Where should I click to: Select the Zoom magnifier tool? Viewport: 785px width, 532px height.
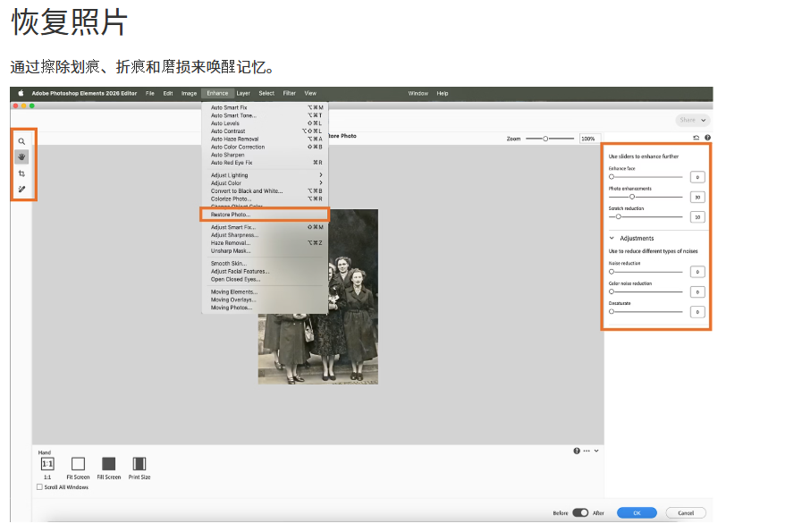point(22,141)
